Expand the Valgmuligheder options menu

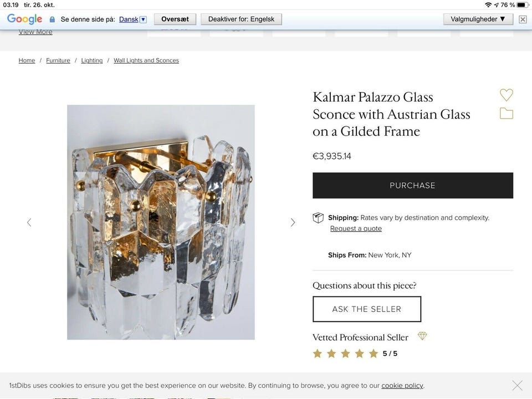pos(478,19)
